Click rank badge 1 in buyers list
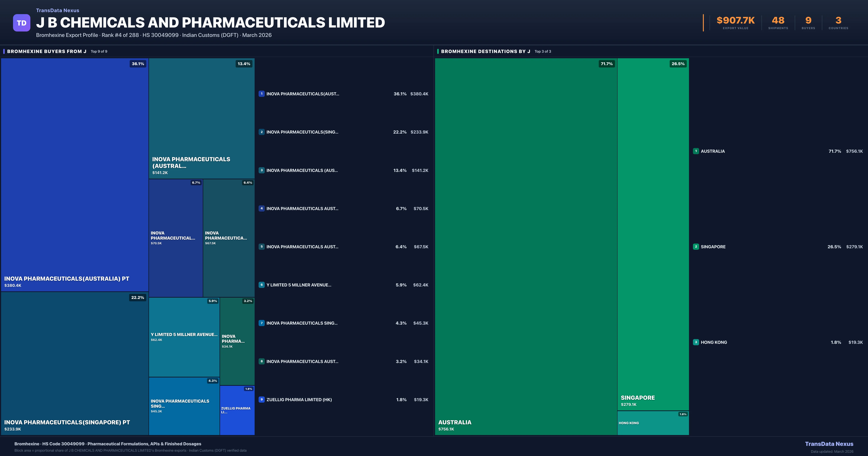Screen dimensions: 868x456 [261, 94]
